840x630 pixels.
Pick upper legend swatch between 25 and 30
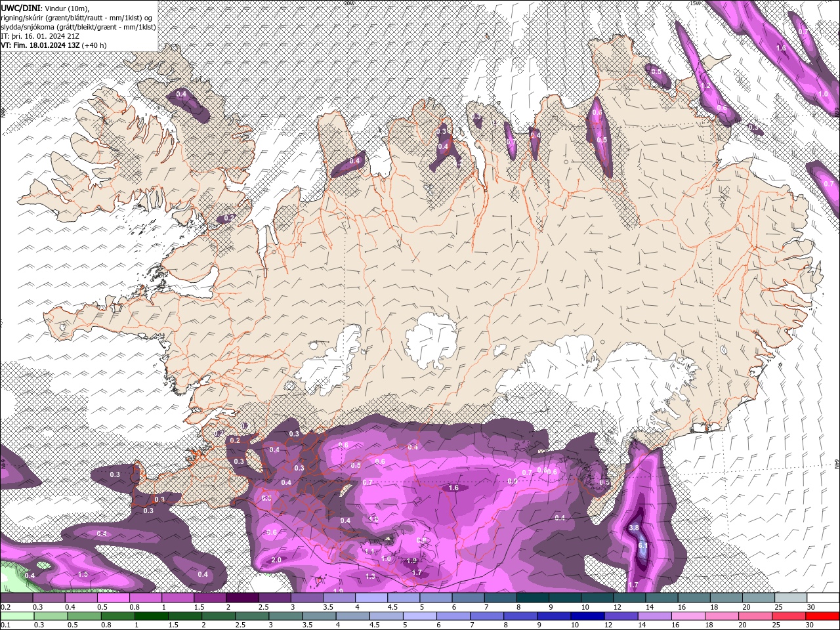(x=791, y=598)
